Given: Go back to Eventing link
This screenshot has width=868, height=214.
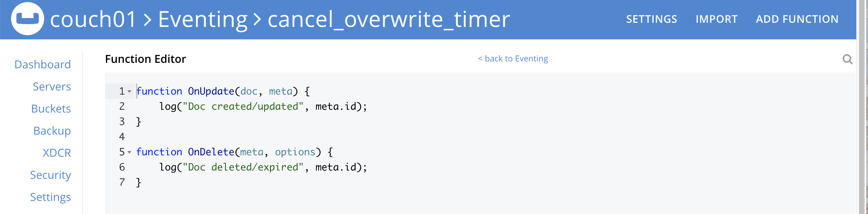Looking at the screenshot, I should pyautogui.click(x=513, y=59).
